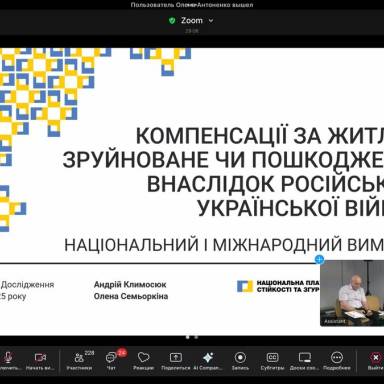Start video with the camera icon
384x384 pixels.
40,360
